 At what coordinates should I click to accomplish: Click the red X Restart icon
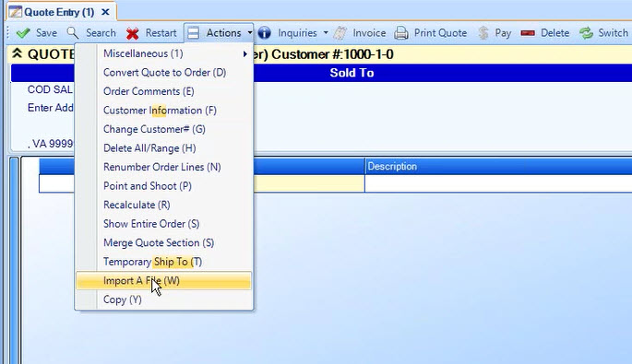click(x=132, y=33)
